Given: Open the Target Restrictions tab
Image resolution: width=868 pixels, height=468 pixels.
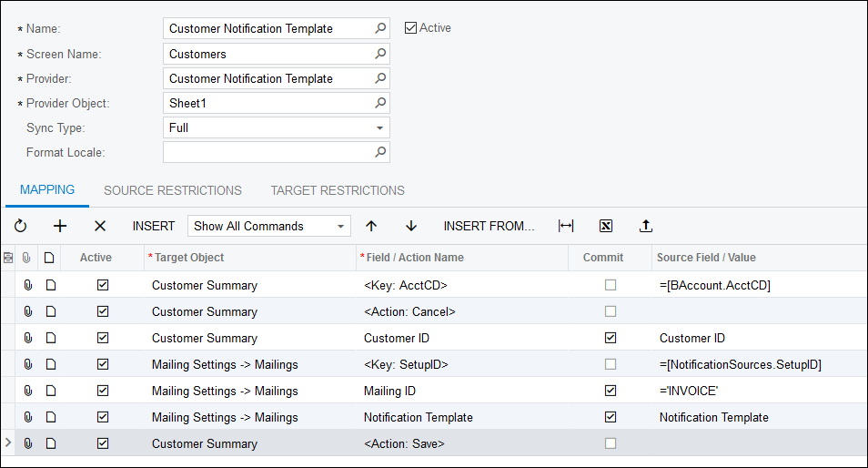Looking at the screenshot, I should pos(338,190).
